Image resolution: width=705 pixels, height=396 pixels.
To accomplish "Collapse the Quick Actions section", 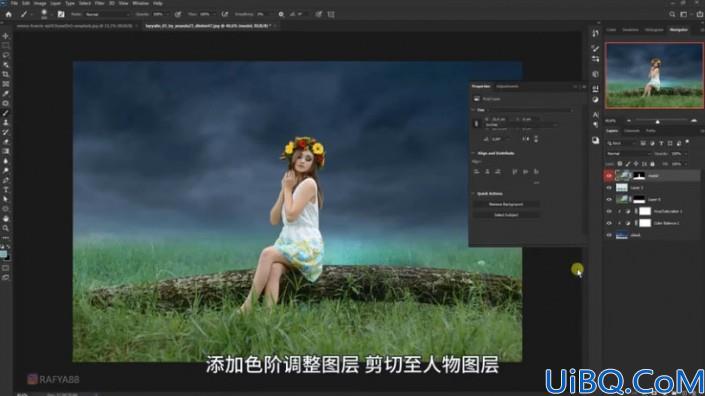I will click(x=473, y=194).
